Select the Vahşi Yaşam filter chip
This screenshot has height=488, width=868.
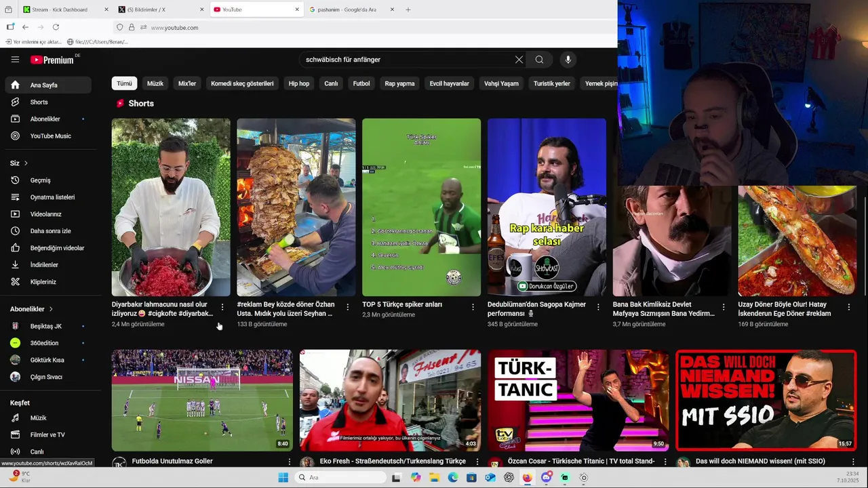[x=501, y=83]
